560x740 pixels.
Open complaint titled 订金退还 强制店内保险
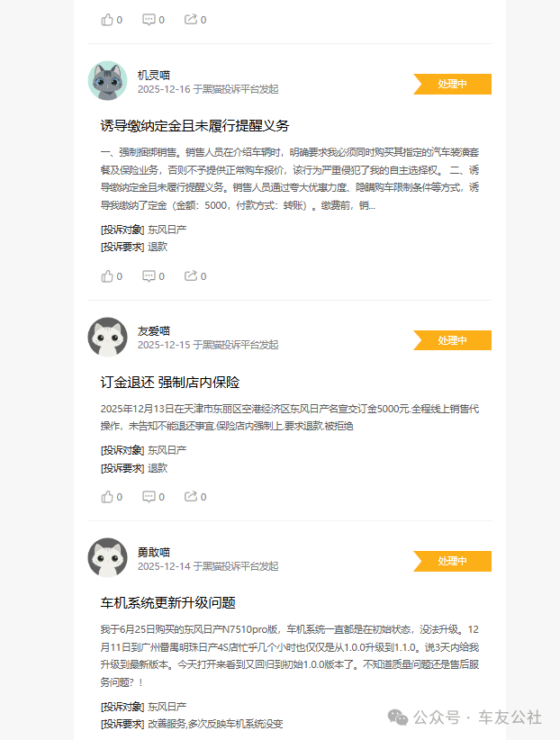point(170,383)
